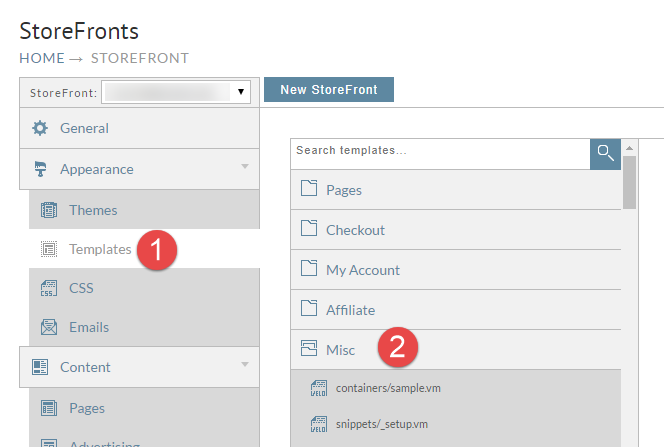664x447 pixels.
Task: Open the StoreFront selector dropdown
Action: [x=176, y=92]
